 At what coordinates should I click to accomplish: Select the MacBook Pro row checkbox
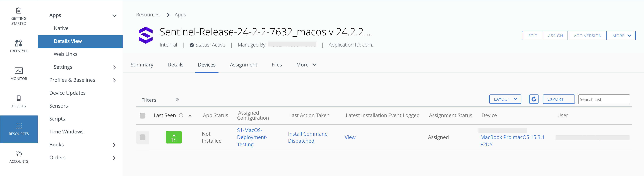pos(143,137)
